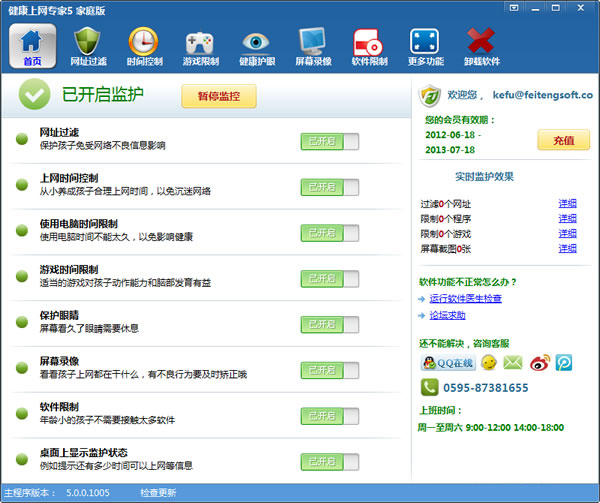Viewport: 600px width, 503px height.
Task: Turn off the 屏幕录像 switch
Action: pyautogui.click(x=329, y=370)
